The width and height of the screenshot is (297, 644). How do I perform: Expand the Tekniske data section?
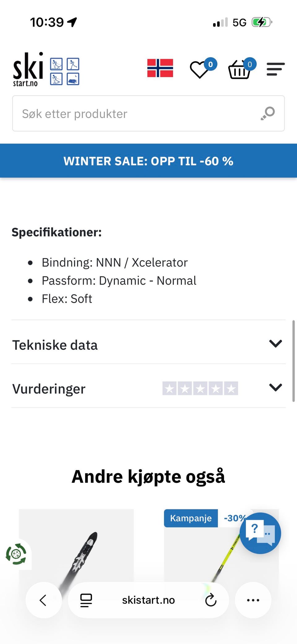coord(148,344)
